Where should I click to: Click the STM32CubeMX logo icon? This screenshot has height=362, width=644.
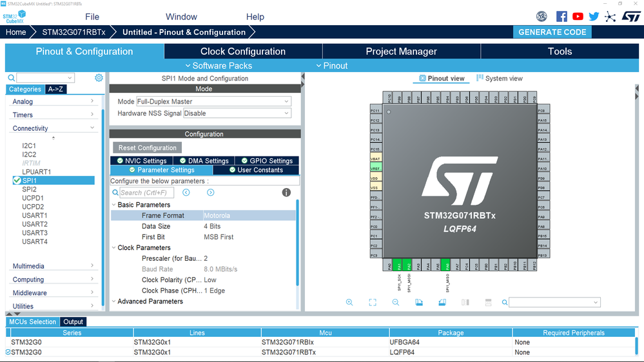coord(14,17)
